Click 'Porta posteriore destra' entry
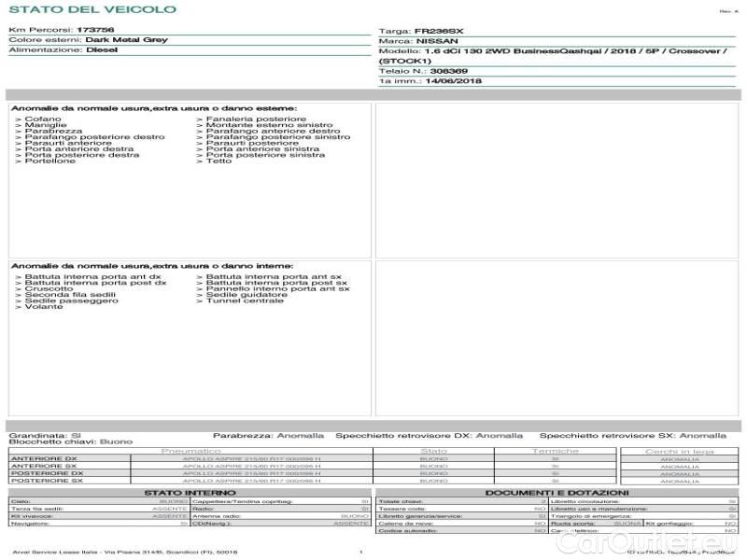Viewport: 747px width, 560px height. coord(82,155)
